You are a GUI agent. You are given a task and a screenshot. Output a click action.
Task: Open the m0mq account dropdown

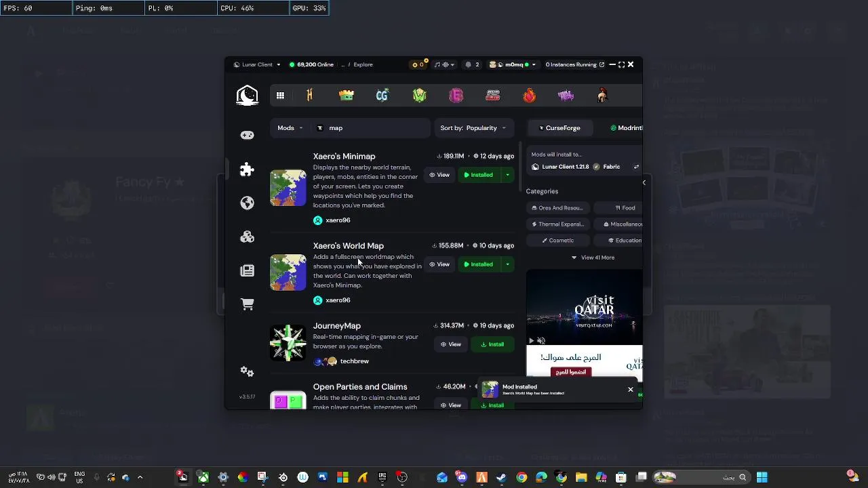(x=513, y=64)
